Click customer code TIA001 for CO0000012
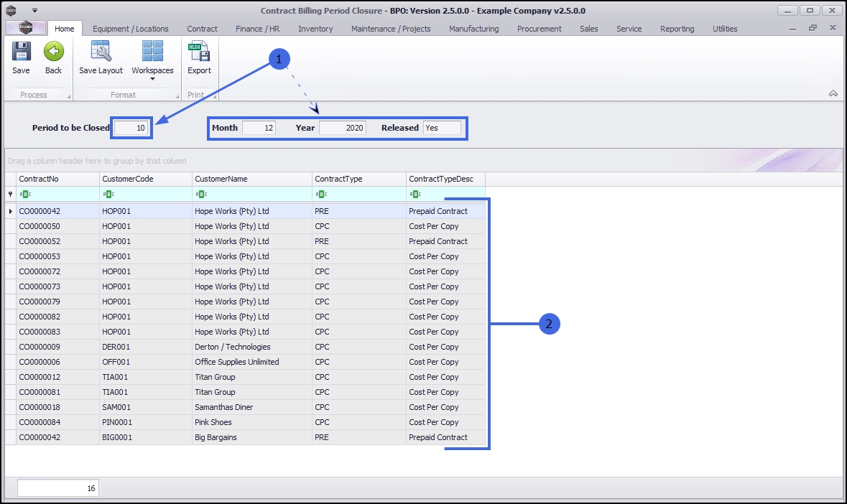The height and width of the screenshot is (504, 847). [x=146, y=377]
